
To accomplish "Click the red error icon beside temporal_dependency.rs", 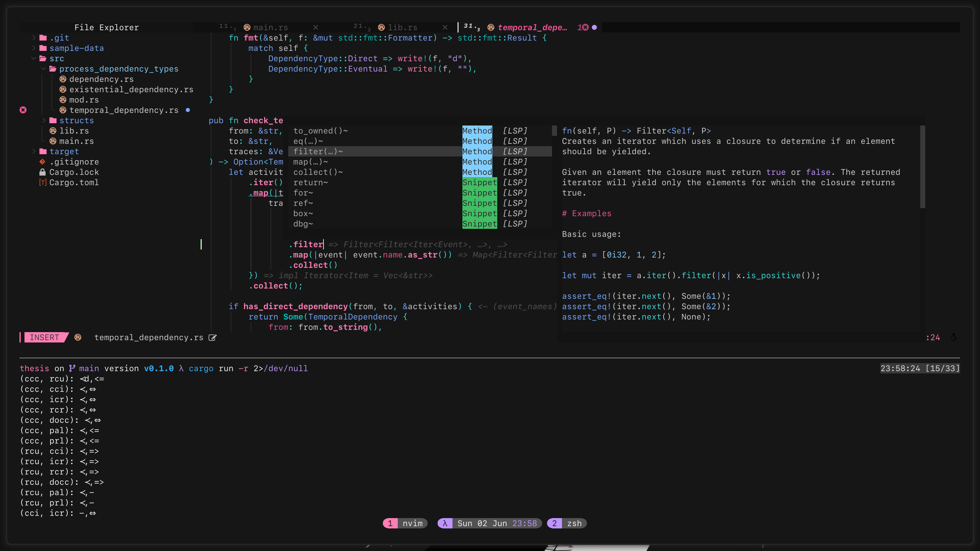I will tap(23, 110).
